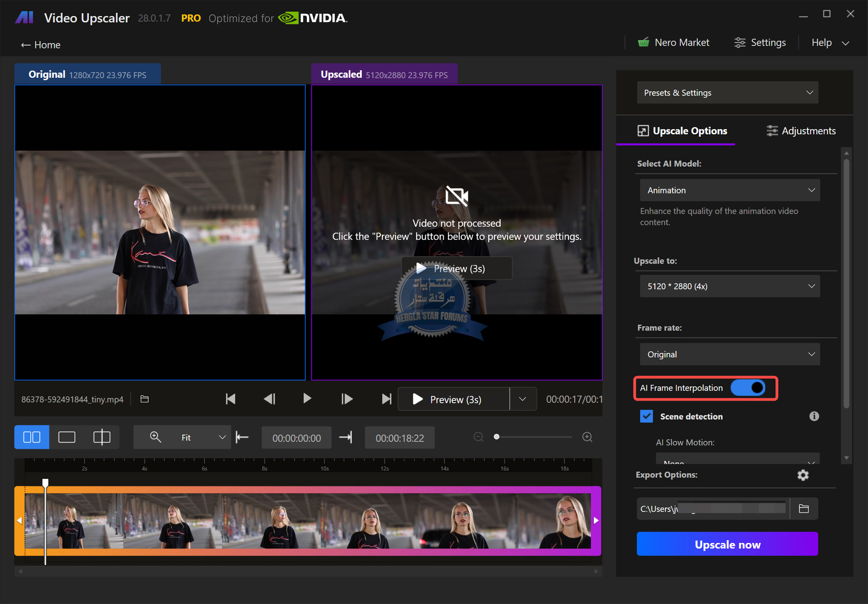Switch to the Adjustments tab

[801, 131]
